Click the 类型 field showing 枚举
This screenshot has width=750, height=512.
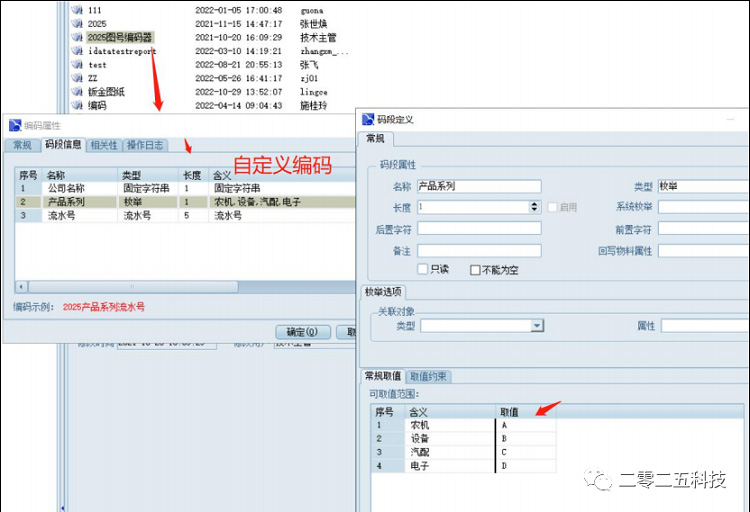(x=702, y=186)
